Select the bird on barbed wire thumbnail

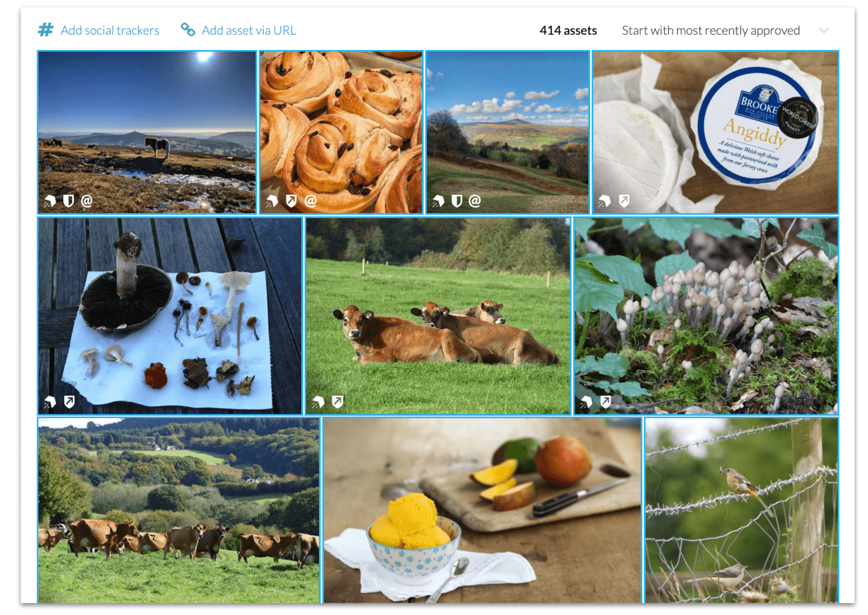742,510
